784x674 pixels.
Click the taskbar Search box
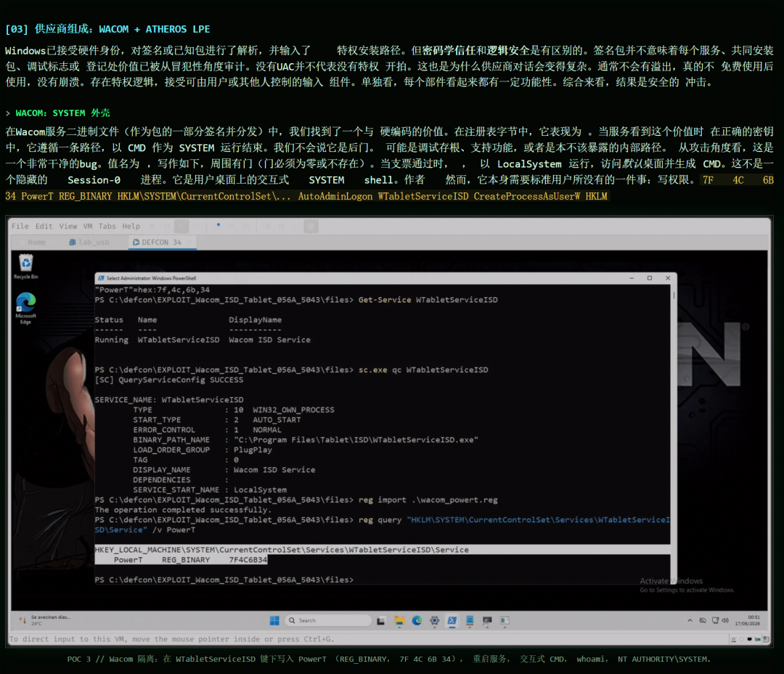pos(328,620)
